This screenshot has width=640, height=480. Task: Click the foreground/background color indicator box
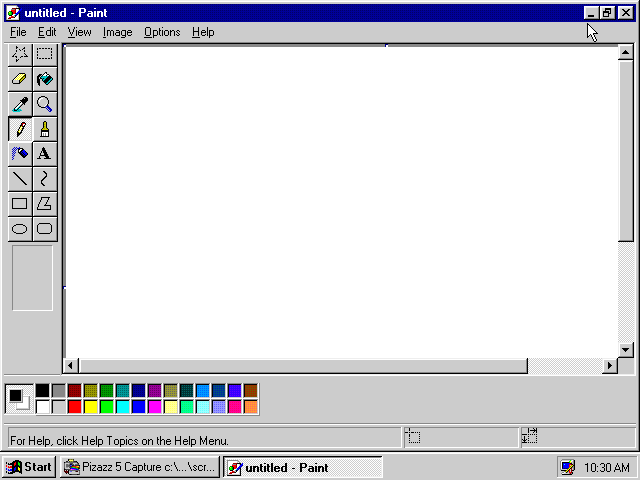19,399
